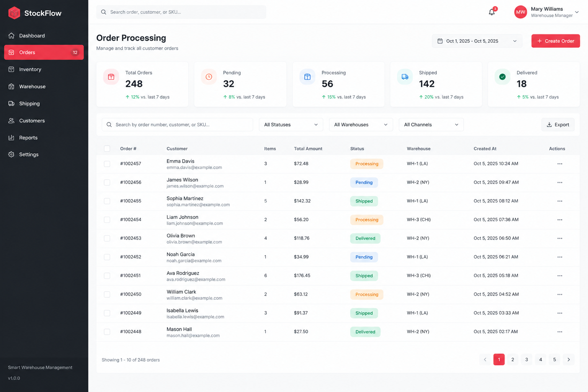The width and height of the screenshot is (588, 392).
Task: Click the StockFlow logo icon
Action: point(14,13)
